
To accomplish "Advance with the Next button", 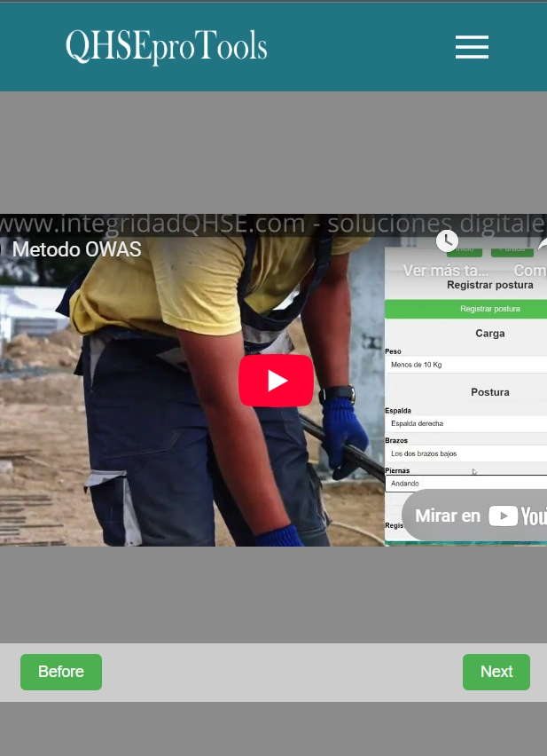I will 496,672.
